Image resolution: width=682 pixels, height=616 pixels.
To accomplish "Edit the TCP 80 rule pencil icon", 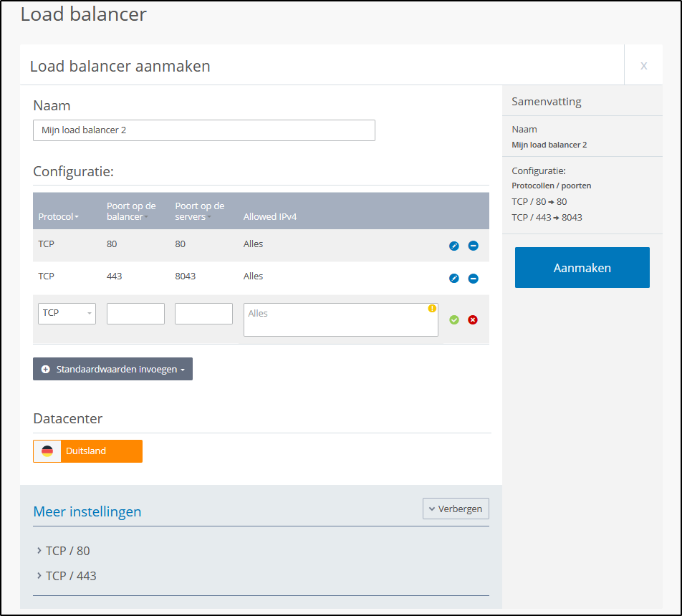I will 453,246.
